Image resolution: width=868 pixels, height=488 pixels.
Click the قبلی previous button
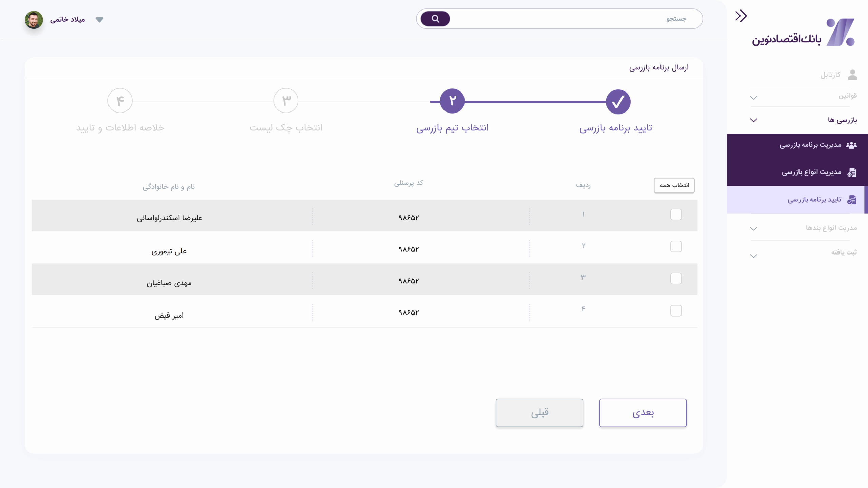point(539,412)
